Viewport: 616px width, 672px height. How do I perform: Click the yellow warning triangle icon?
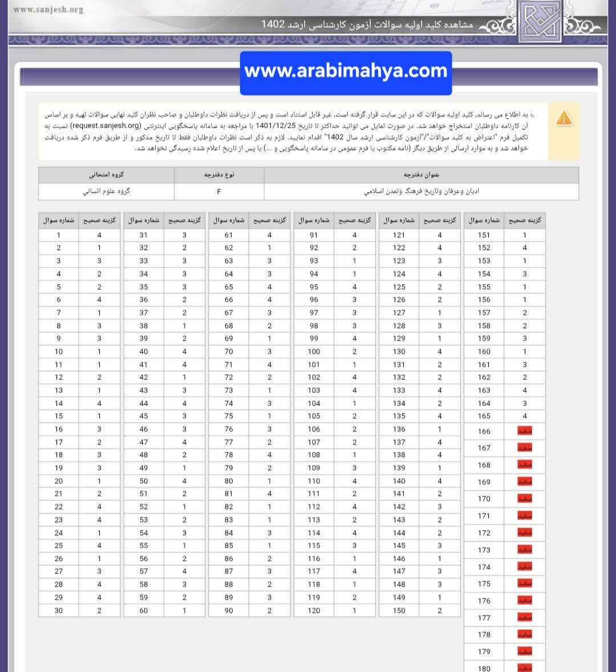[564, 118]
